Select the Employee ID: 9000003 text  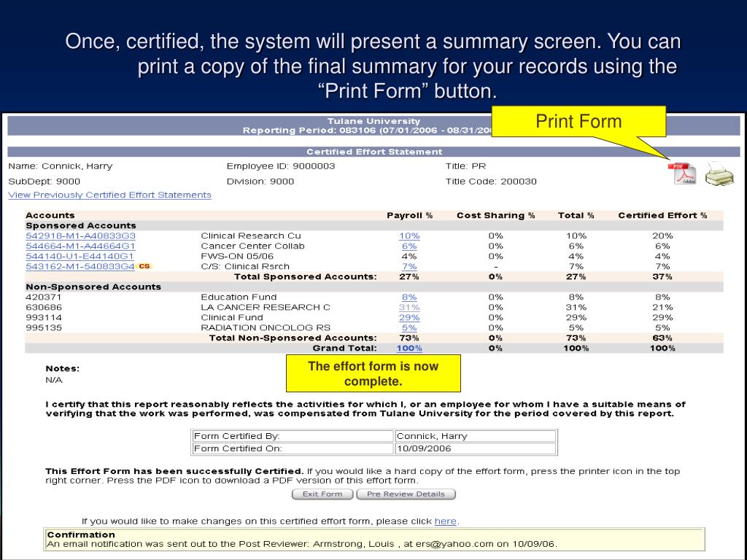(x=281, y=166)
